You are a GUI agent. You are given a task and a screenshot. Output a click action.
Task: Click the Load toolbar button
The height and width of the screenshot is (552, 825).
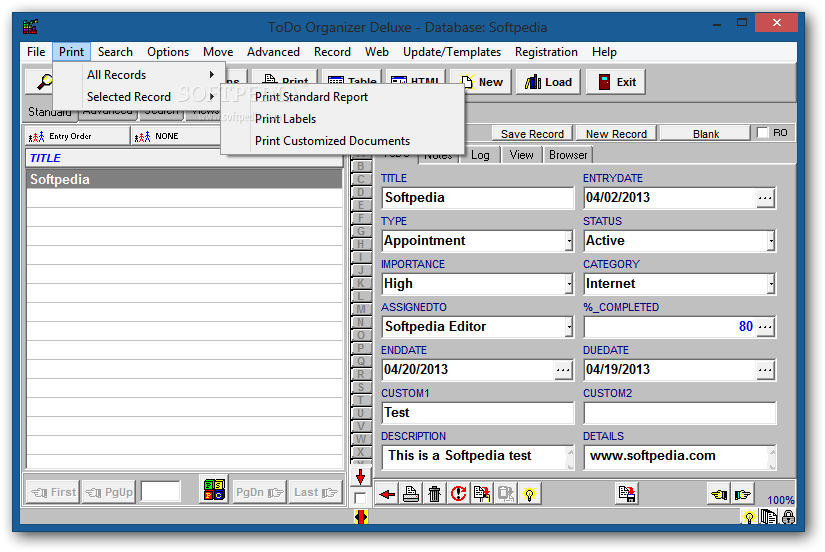click(548, 82)
